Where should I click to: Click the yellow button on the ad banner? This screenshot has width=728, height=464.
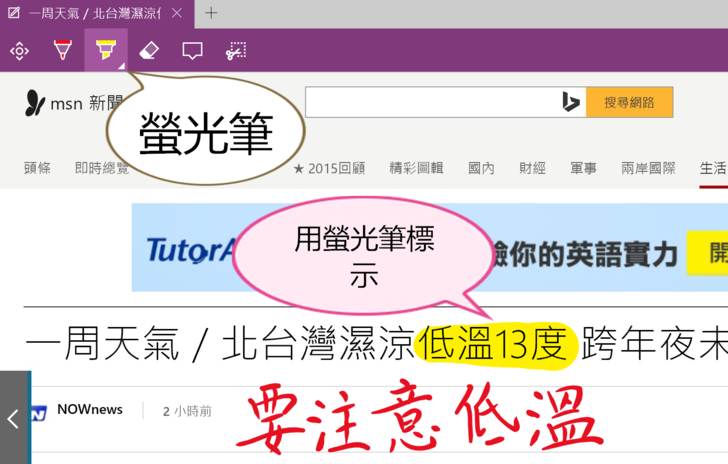pos(708,253)
